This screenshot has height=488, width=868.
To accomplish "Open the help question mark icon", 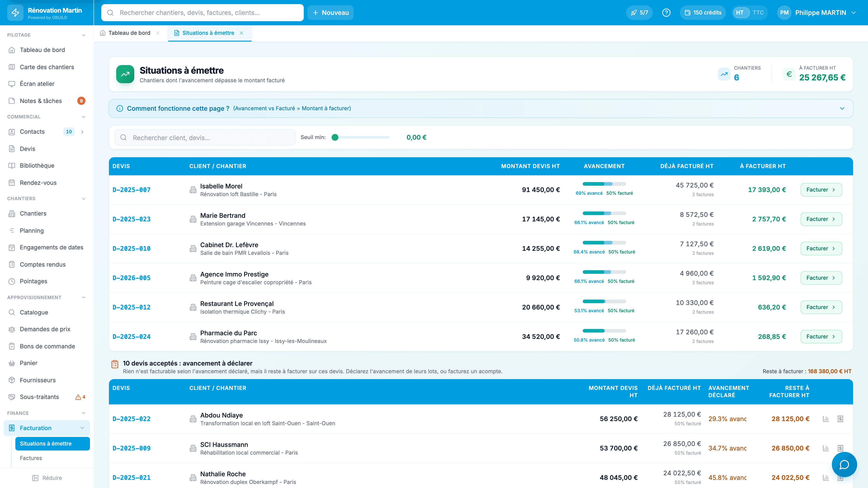I will click(666, 12).
